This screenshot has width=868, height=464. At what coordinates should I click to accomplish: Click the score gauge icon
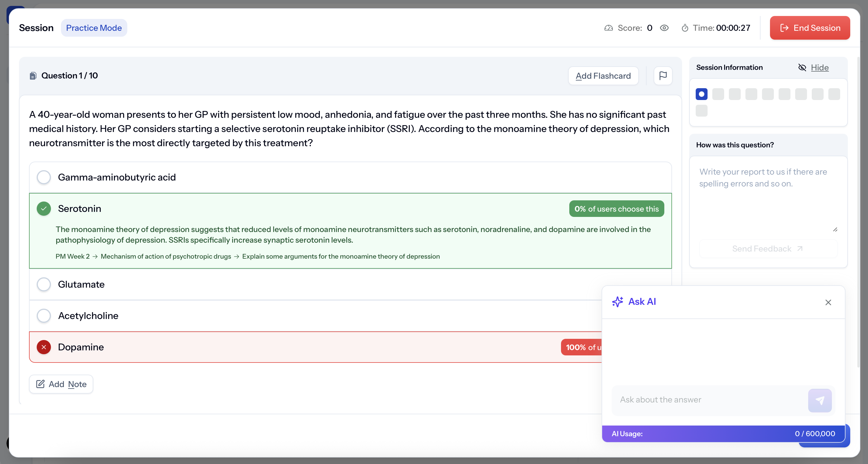(x=609, y=28)
